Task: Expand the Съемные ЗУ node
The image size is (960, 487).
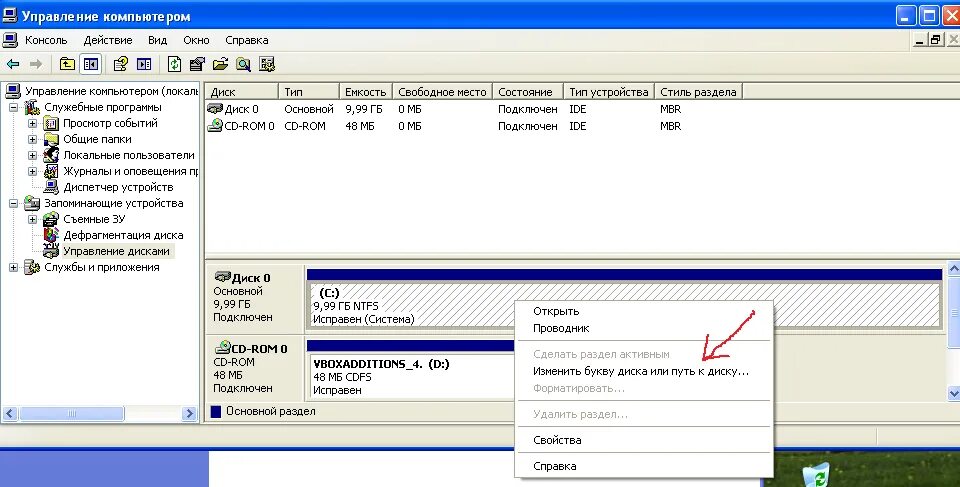Action: pyautogui.click(x=32, y=219)
